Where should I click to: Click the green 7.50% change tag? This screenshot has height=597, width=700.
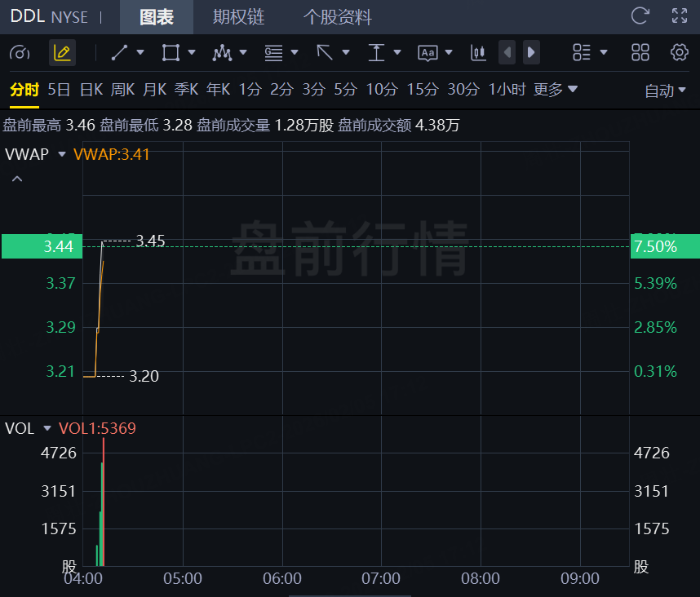665,246
